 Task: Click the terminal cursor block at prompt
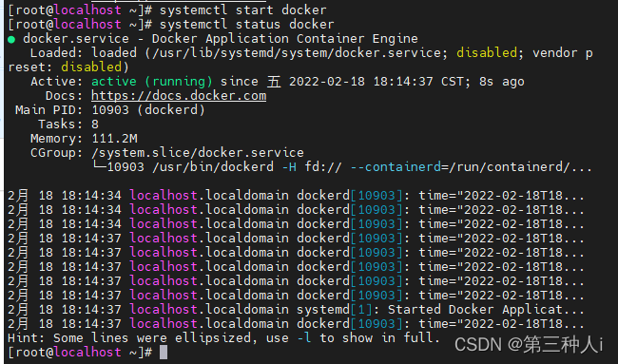(164, 353)
